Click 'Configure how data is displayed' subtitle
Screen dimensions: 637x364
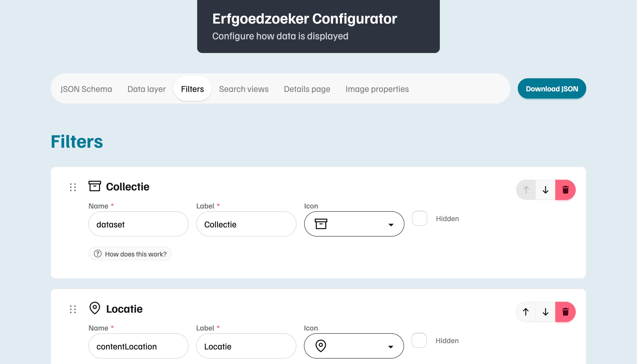tap(280, 36)
